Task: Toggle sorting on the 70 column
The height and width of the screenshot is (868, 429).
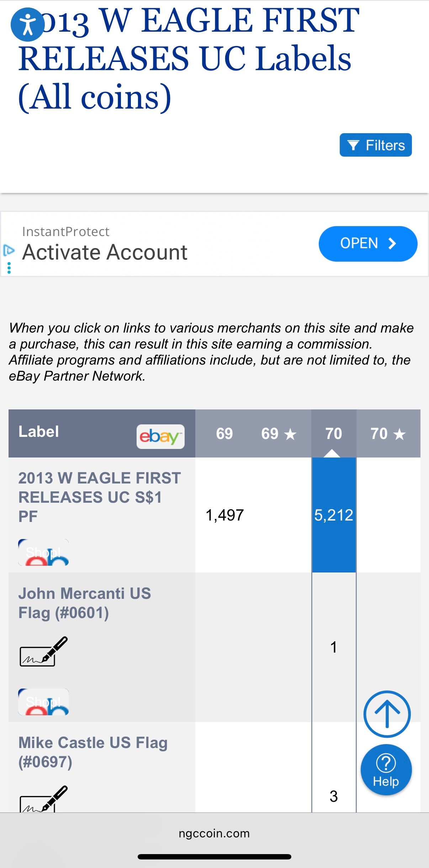Action: (333, 433)
